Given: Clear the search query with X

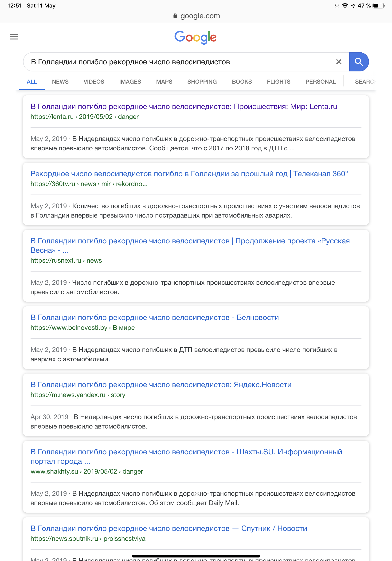Looking at the screenshot, I should pyautogui.click(x=338, y=62).
